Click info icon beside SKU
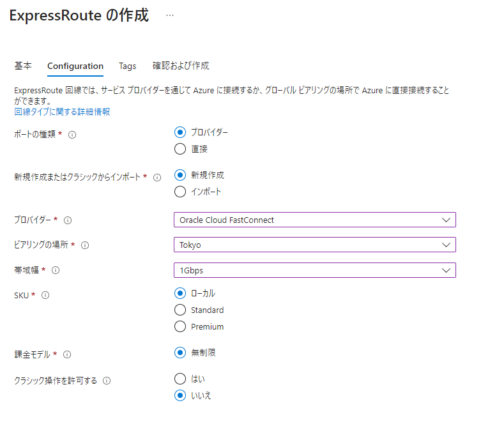Screen dimensions: 504x426 click(45, 295)
